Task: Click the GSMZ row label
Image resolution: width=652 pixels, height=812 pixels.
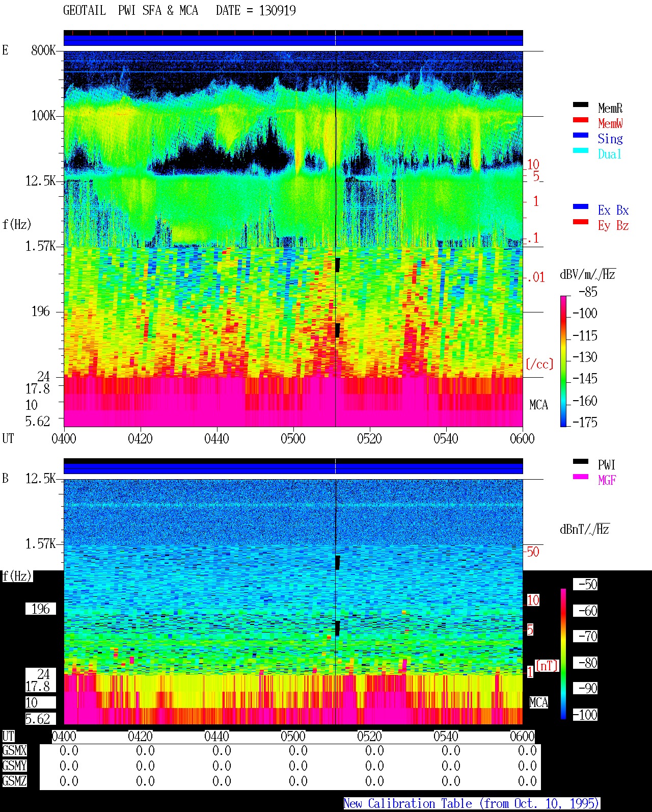Action: coord(14,781)
